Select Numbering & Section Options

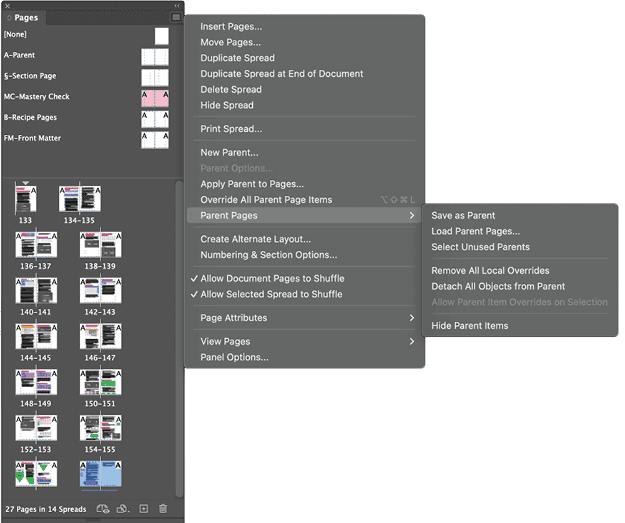(x=268, y=255)
